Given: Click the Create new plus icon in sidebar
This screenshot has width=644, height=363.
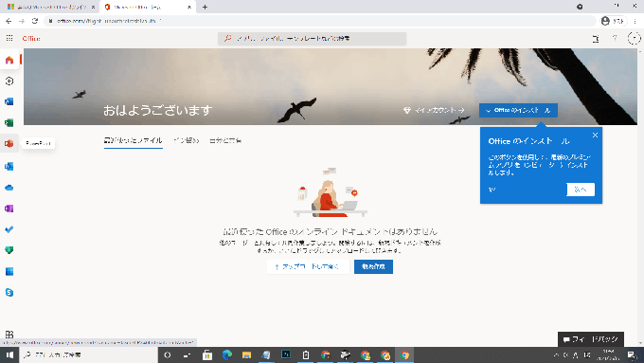Looking at the screenshot, I should (x=9, y=81).
